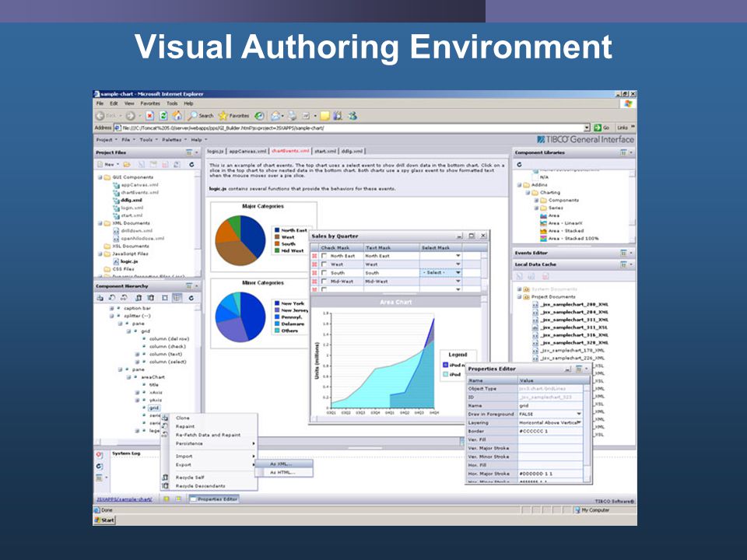
Task: Click the Search magnifier in browser toolbar
Action: pos(192,116)
